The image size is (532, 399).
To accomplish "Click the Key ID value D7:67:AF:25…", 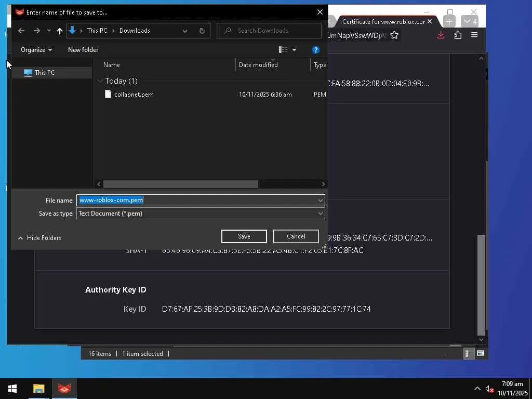I will pos(267,309).
